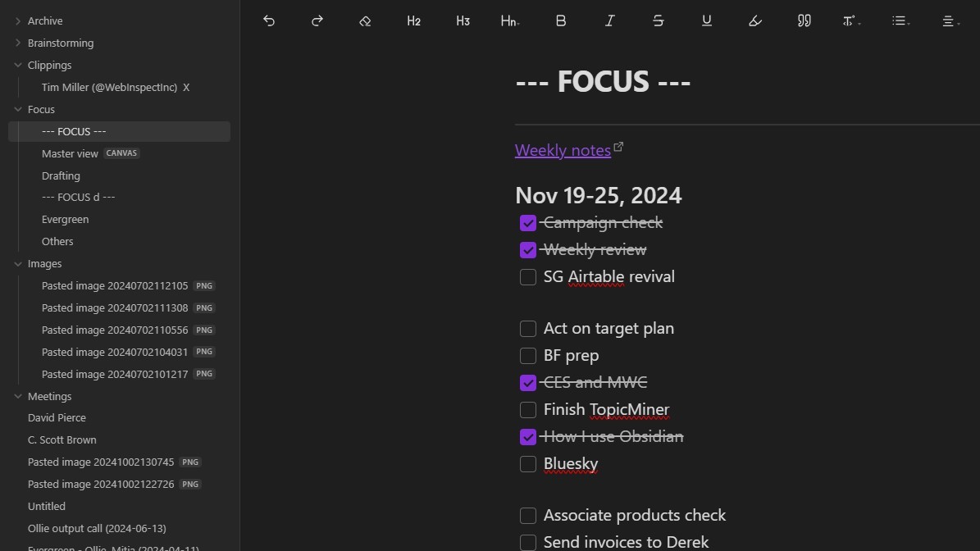Open the David Pierce meeting note
Viewport: 980px width, 551px height.
click(x=57, y=418)
